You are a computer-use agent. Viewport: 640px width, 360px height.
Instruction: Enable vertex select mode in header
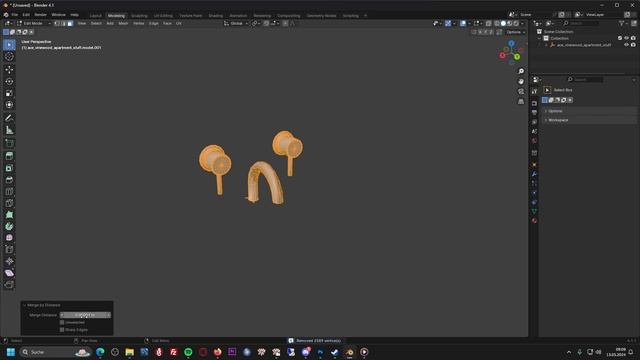pyautogui.click(x=57, y=24)
